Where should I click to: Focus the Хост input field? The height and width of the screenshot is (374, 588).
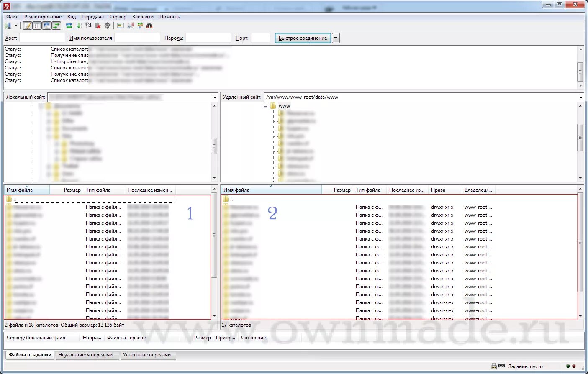pyautogui.click(x=42, y=38)
